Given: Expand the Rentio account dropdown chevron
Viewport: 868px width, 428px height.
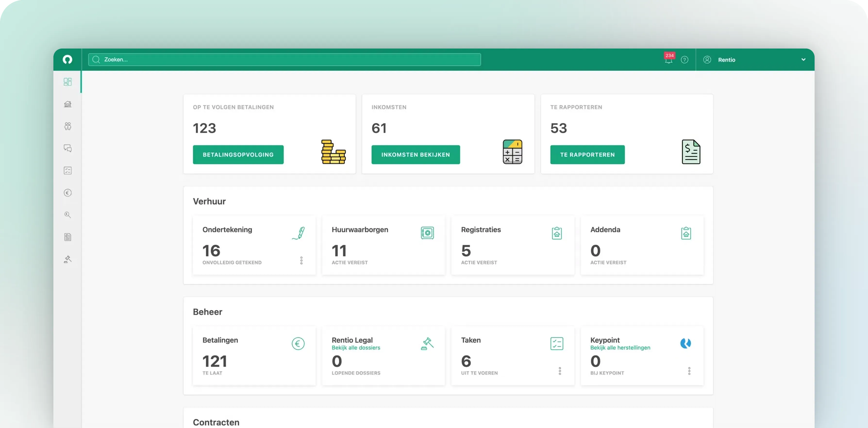Looking at the screenshot, I should click(x=803, y=60).
